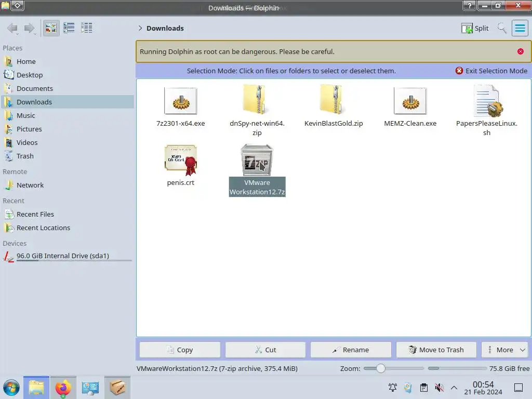Viewport: 532px width, 399px height.
Task: Switch to Details view mode
Action: (x=87, y=28)
